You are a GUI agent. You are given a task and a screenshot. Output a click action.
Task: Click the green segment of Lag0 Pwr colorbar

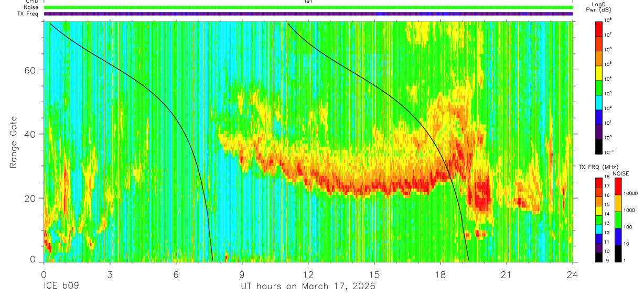click(598, 88)
